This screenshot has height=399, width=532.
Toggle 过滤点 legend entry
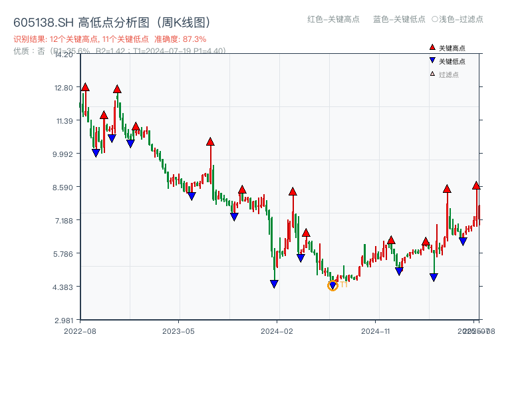click(x=449, y=74)
